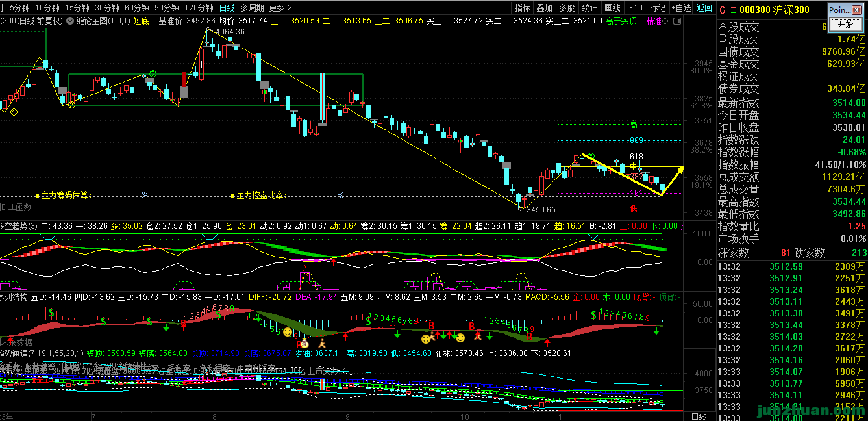Image resolution: width=868 pixels, height=421 pixels.
Task: Click the 涨家数 count 81
Action: pyautogui.click(x=786, y=253)
